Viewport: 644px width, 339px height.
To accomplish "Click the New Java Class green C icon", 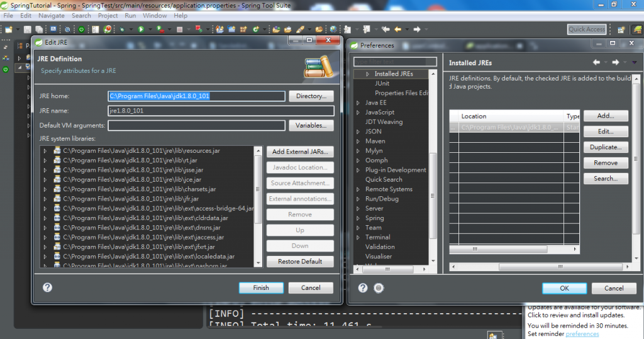I will click(256, 29).
